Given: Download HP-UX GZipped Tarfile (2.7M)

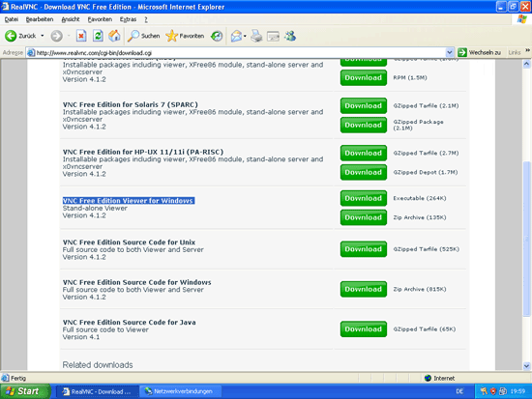Looking at the screenshot, I should coord(364,154).
